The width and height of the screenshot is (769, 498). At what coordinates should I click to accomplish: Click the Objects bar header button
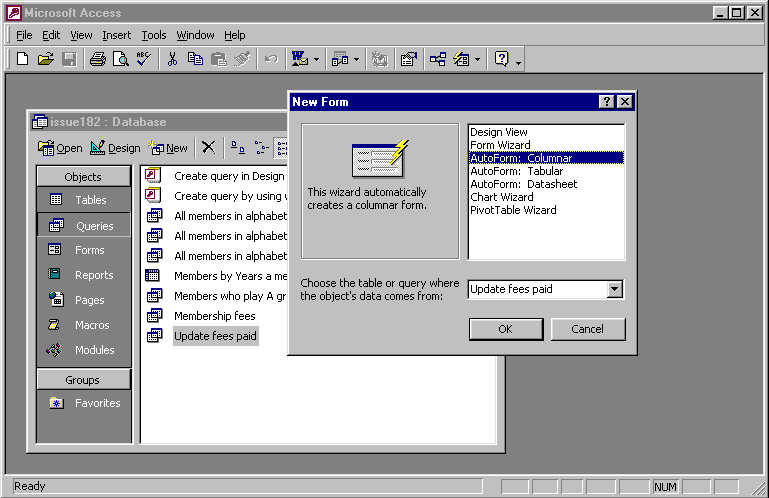[x=83, y=177]
